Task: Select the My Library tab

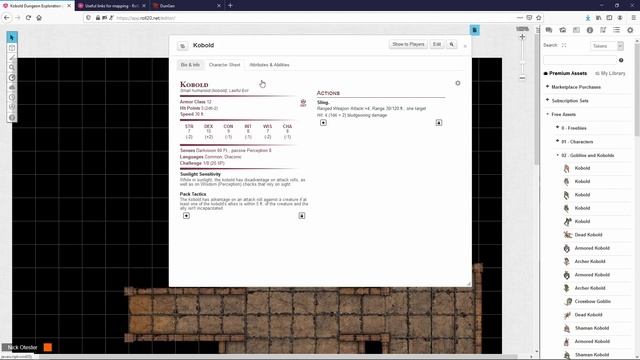Action: tap(610, 73)
